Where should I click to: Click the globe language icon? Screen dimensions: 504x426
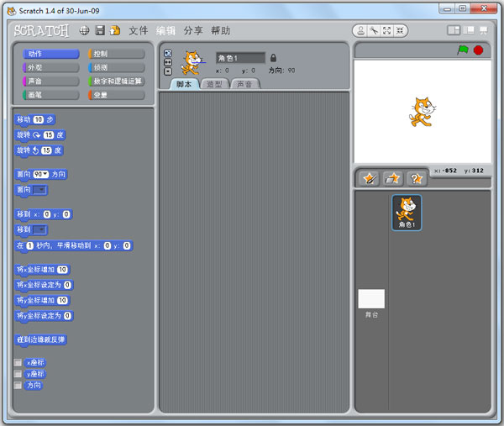click(84, 30)
